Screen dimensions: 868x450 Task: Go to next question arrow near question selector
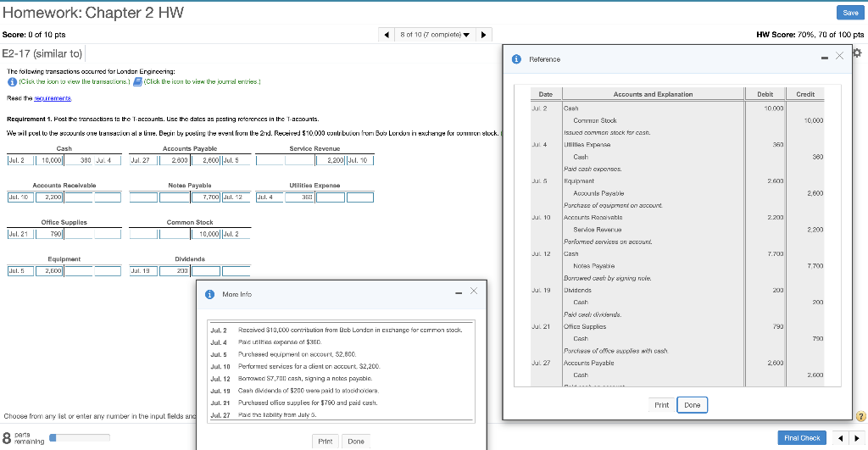(x=483, y=35)
